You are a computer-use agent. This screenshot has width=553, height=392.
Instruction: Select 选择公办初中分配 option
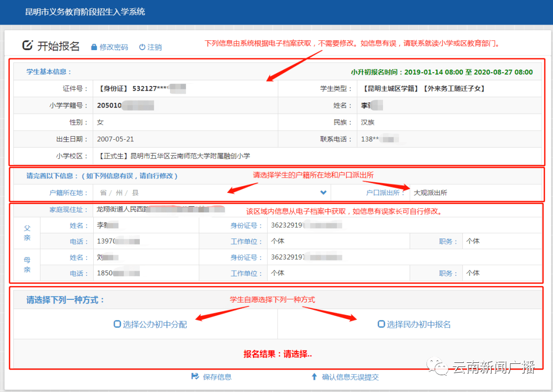(x=151, y=324)
